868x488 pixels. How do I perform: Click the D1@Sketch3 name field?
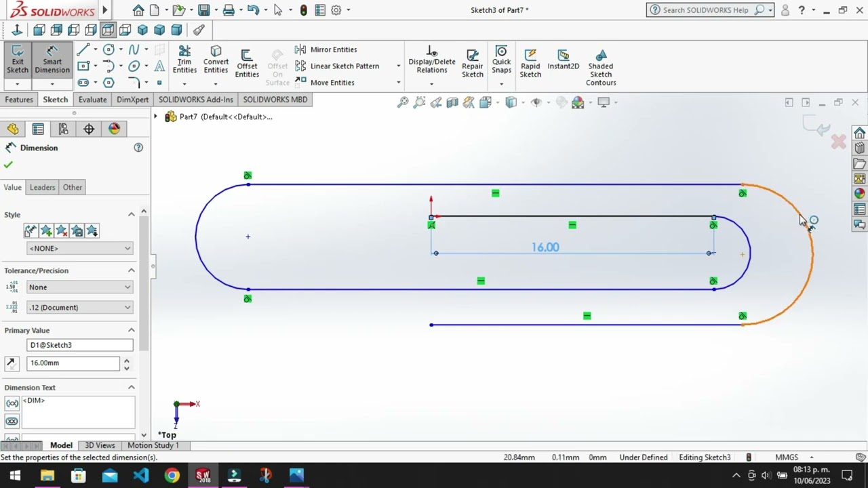tap(80, 345)
